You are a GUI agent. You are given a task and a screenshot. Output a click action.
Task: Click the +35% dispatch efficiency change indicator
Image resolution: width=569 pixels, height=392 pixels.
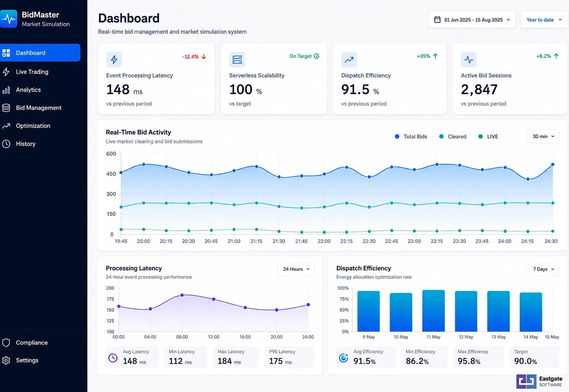click(427, 56)
